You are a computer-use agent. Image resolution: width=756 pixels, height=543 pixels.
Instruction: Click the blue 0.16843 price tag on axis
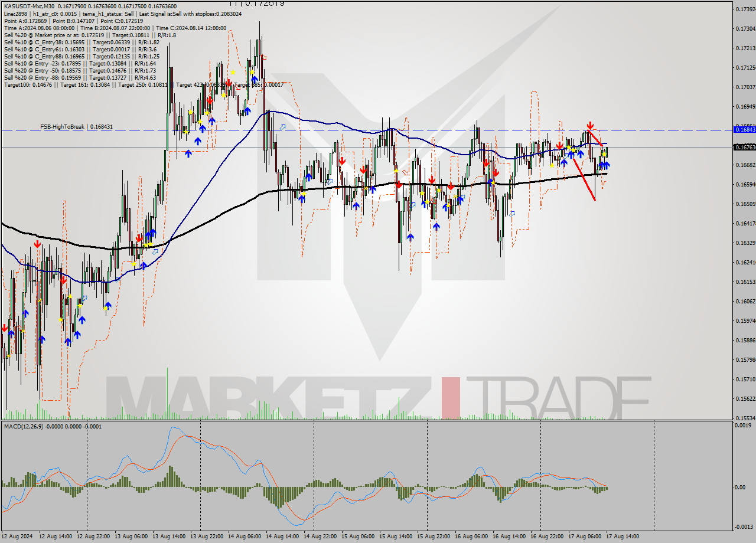pos(744,129)
